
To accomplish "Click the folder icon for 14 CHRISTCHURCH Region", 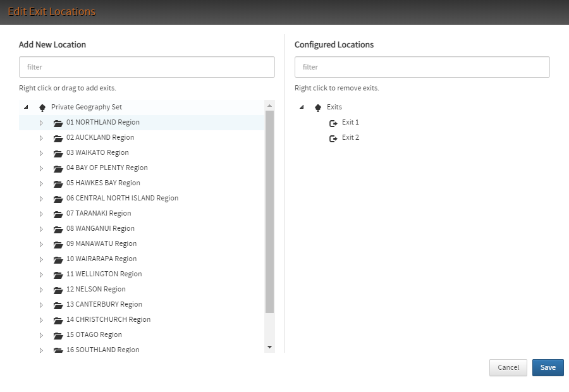I will pos(58,320).
